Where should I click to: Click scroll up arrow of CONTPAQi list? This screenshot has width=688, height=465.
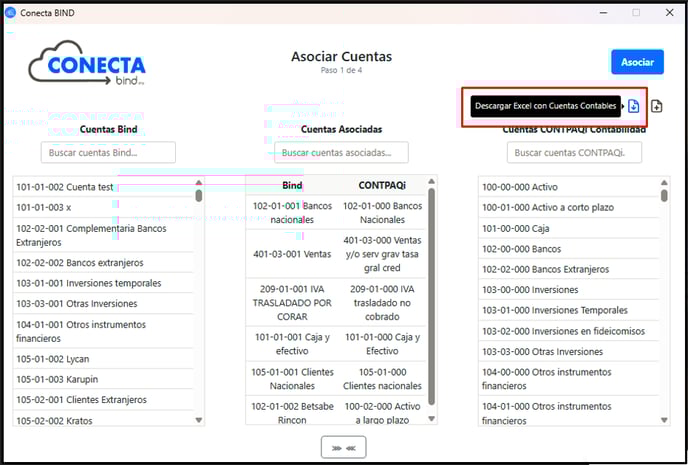point(665,183)
